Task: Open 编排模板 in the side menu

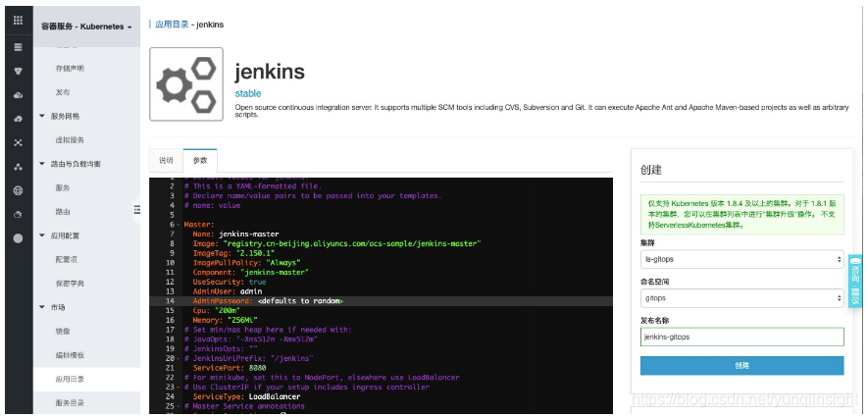Action: pos(70,355)
